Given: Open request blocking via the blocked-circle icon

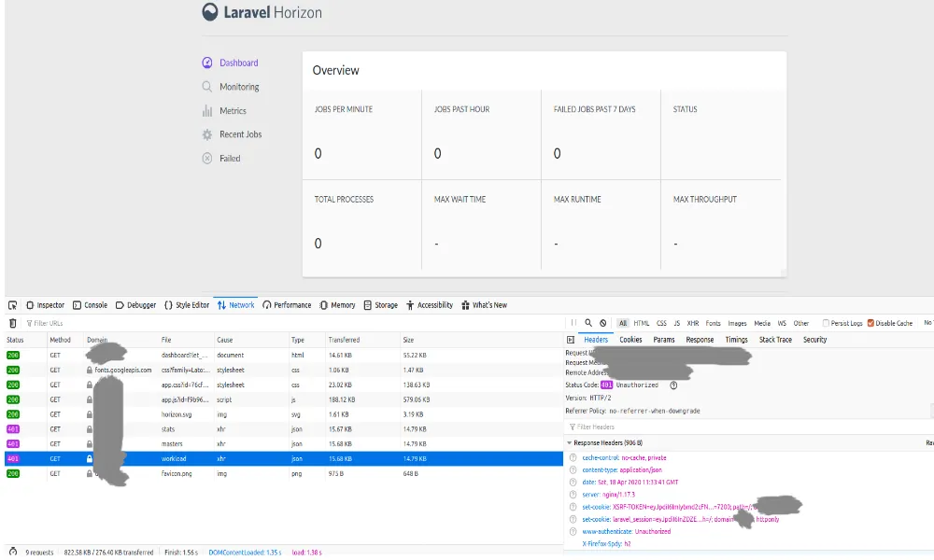Looking at the screenshot, I should [602, 323].
